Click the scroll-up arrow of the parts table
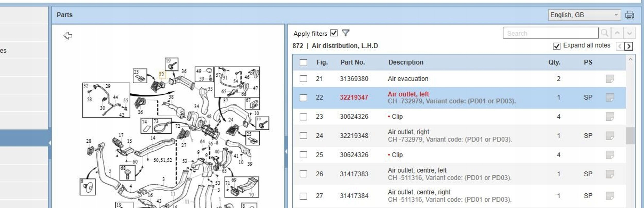The height and width of the screenshot is (208, 644). (630, 59)
